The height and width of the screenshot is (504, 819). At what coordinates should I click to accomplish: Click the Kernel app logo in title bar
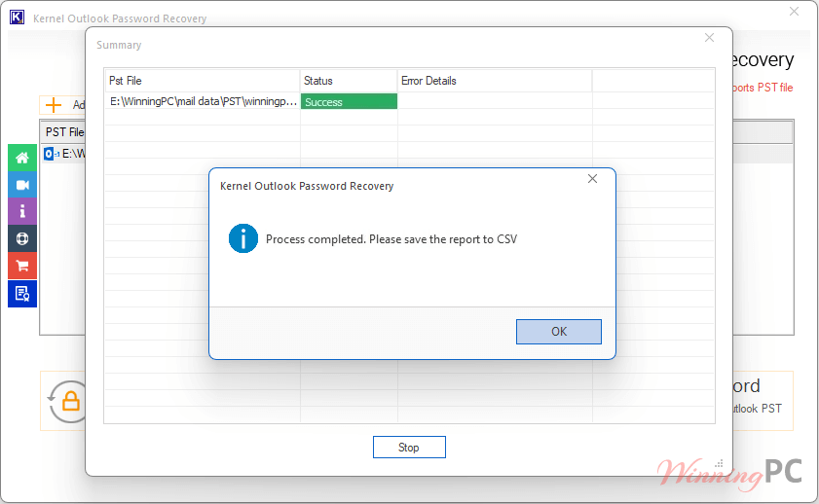17,18
